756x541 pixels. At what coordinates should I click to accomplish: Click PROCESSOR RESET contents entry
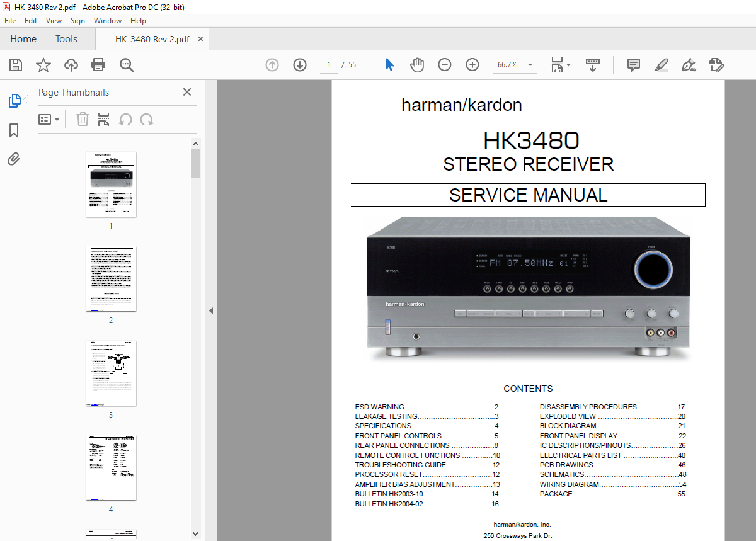(427, 474)
